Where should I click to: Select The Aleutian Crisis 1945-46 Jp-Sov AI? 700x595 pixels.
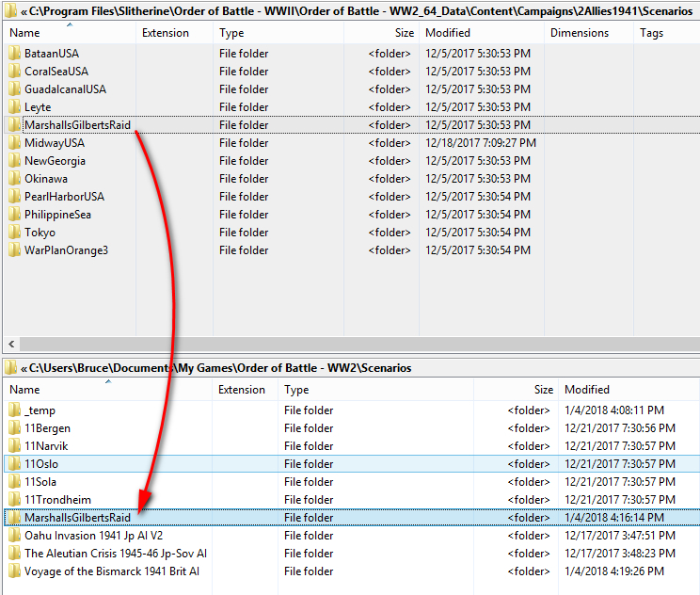[116, 553]
